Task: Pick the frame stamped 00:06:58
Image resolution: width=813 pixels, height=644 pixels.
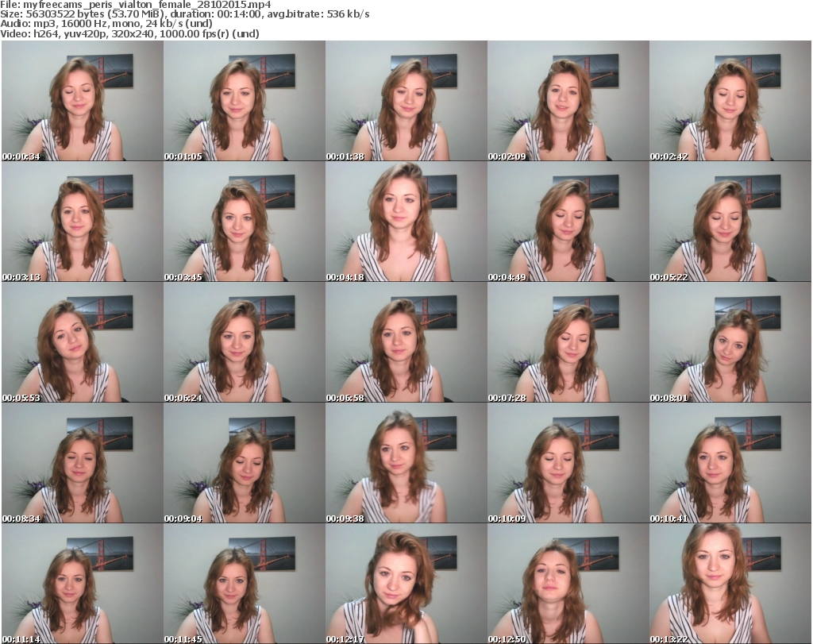Action: click(406, 342)
